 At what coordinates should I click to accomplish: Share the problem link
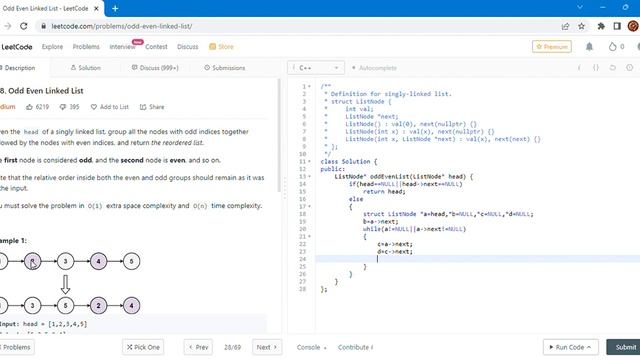point(152,107)
